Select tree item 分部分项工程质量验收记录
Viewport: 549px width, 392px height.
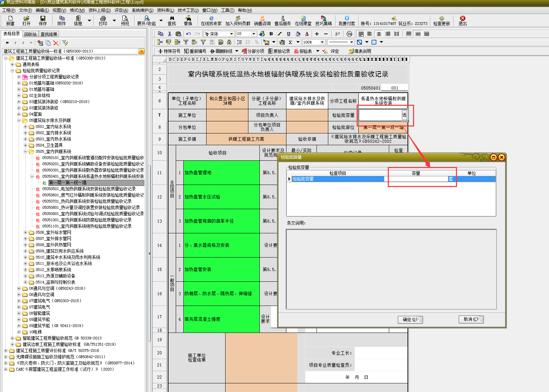(54, 77)
